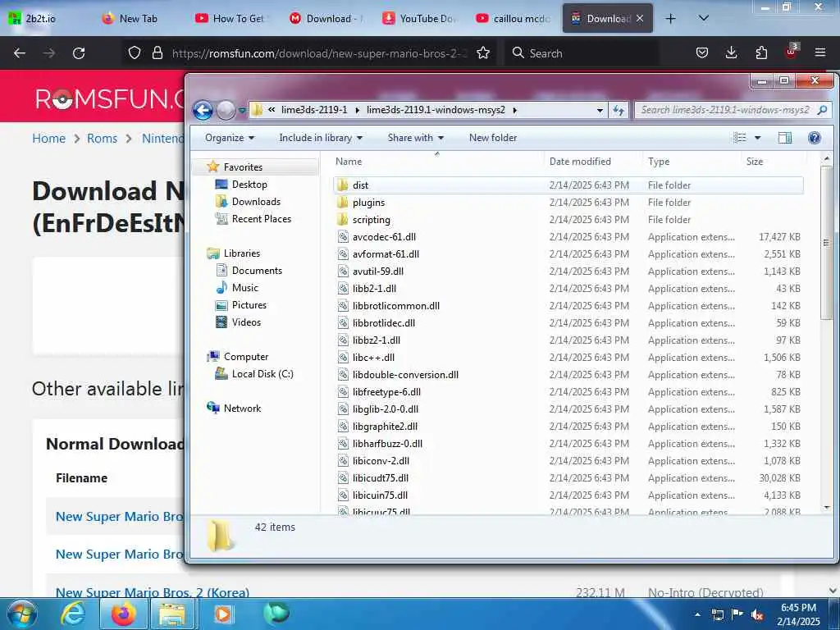Select Network in the navigation pane
Screen dimensions: 840x630
tap(242, 409)
